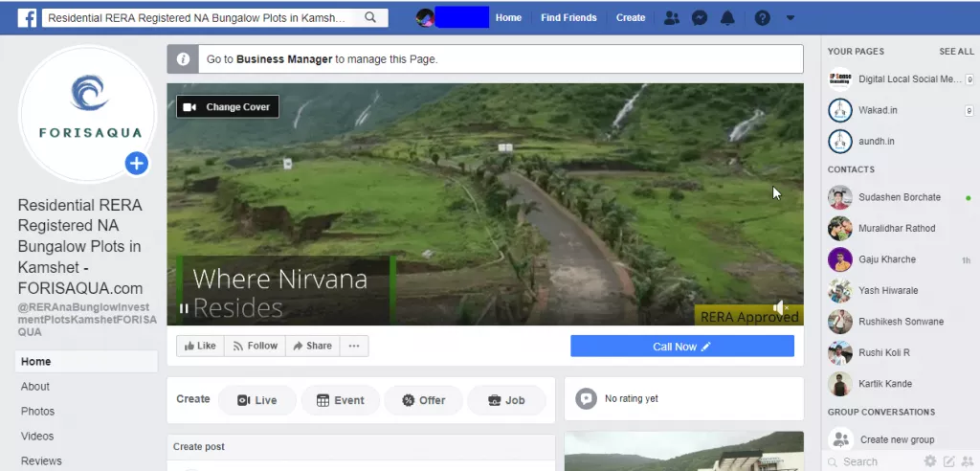Open Messenger icon in top bar
The image size is (980, 471).
pyautogui.click(x=700, y=17)
